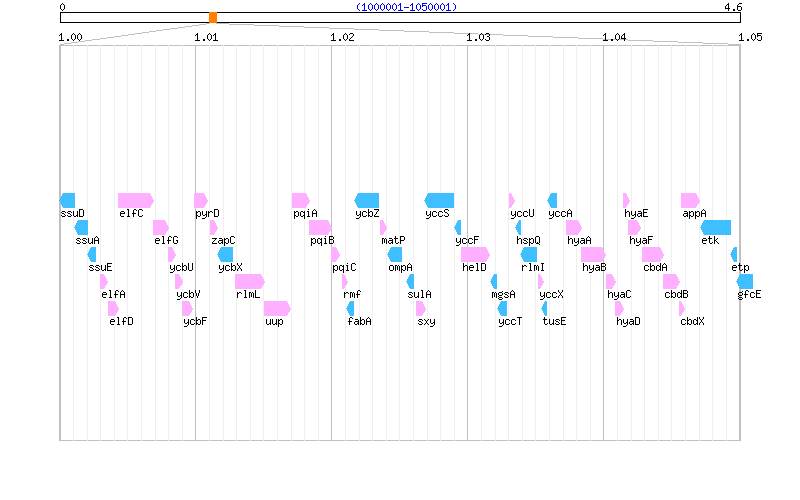
Task: Click the blue yccS gene arrow
Action: 439,200
